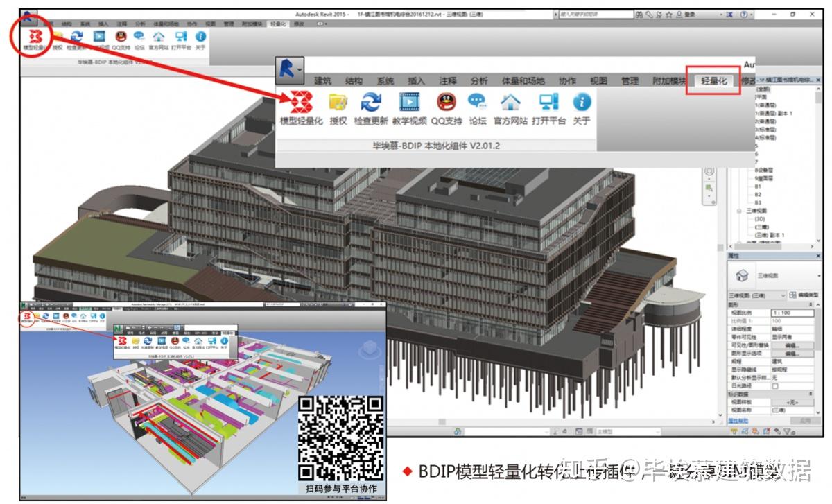This screenshot has height=504, width=832.
Task: Click 官方网站 home icon in enlarged callout
Action: 511,102
